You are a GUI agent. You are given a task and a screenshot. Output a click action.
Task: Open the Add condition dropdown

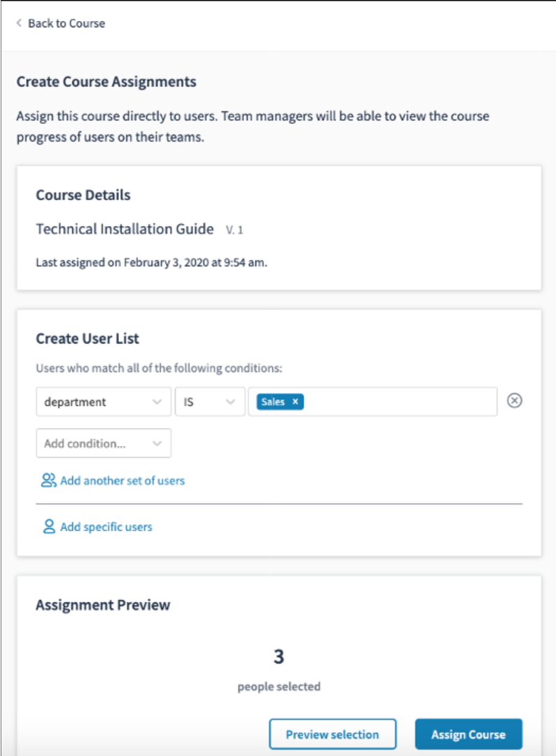pos(104,443)
